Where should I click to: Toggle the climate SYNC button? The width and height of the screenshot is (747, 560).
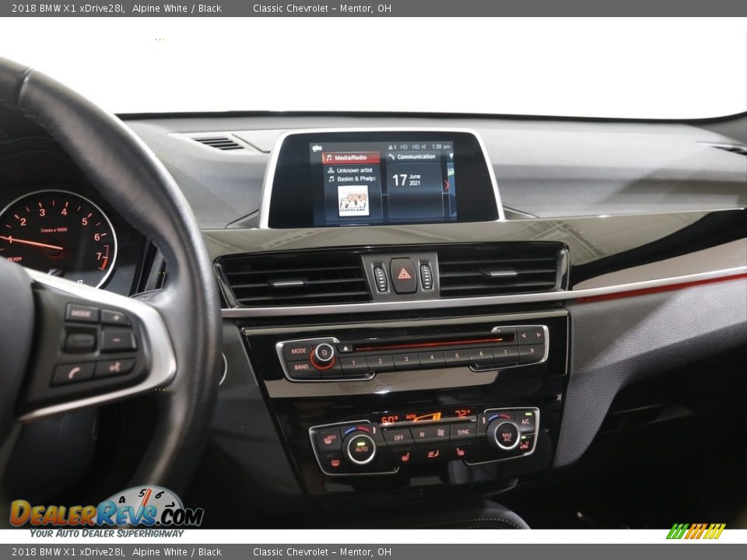(464, 432)
